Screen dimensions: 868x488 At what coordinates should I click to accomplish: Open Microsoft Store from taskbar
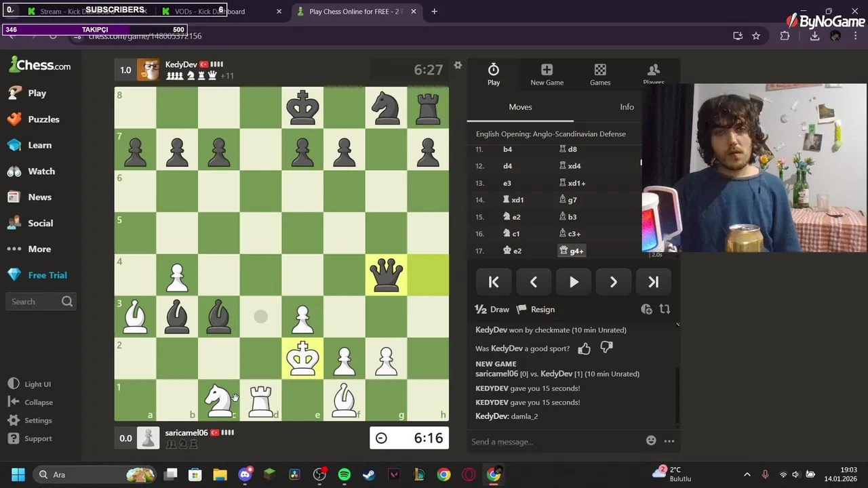pos(195,474)
